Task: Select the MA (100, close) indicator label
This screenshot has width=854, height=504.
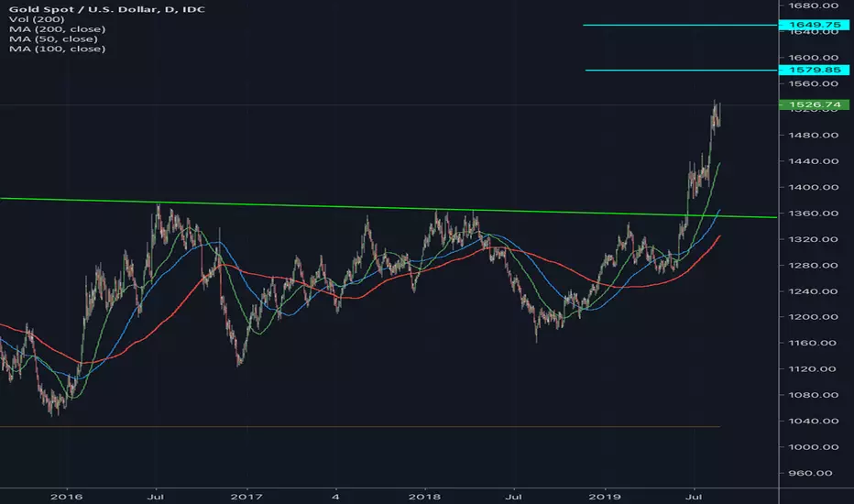Action: [57, 49]
